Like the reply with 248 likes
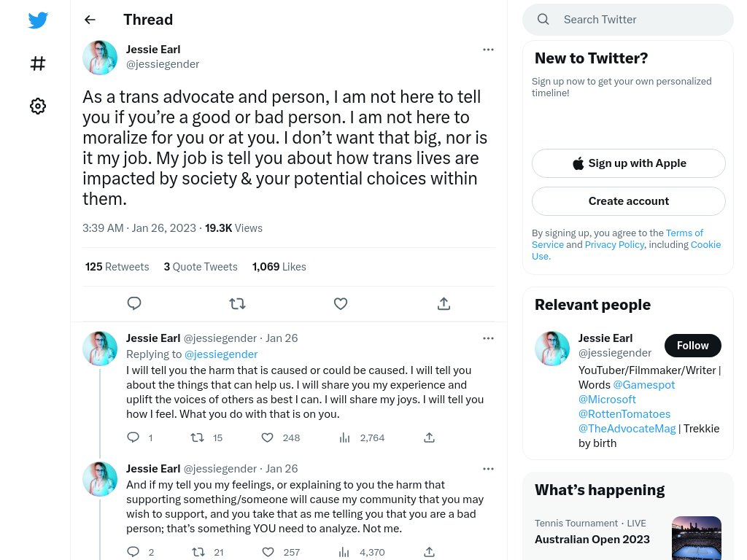The width and height of the screenshot is (747, 560). (x=268, y=437)
